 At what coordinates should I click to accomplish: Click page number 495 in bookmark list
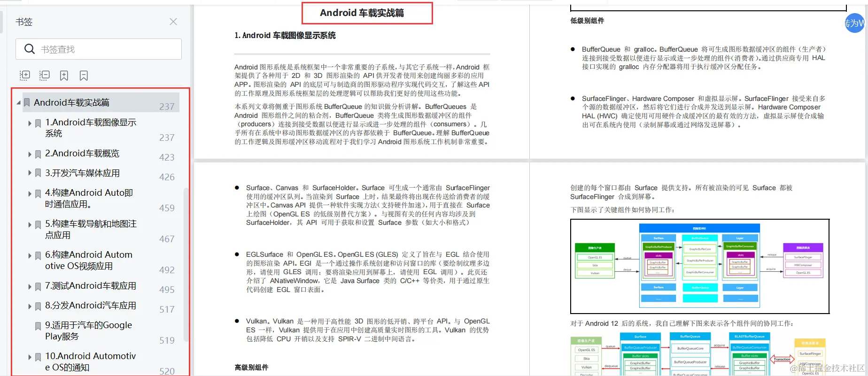[167, 290]
